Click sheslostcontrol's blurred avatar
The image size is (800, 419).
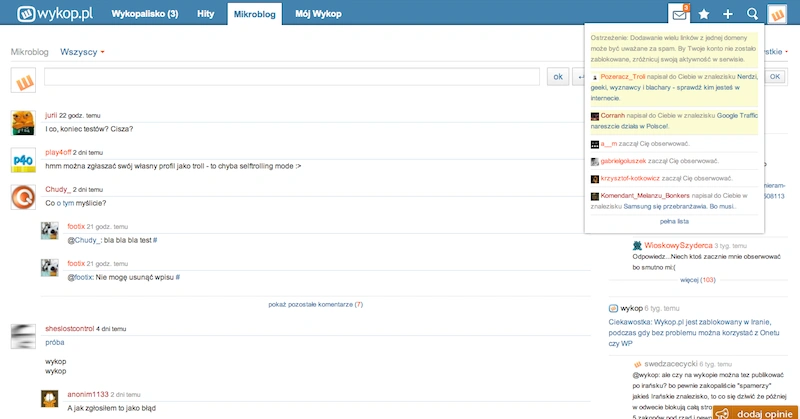(x=23, y=336)
